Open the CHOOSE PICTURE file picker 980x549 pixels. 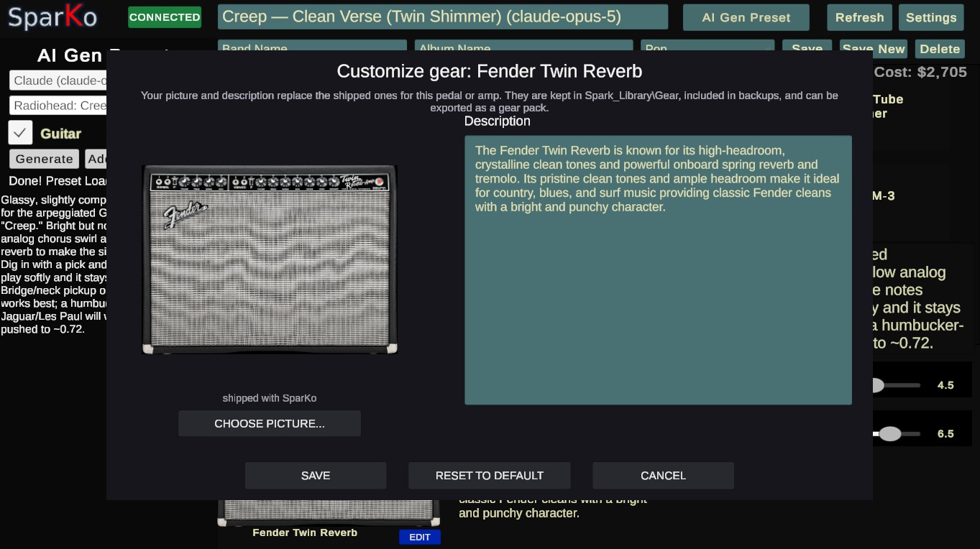(x=270, y=424)
